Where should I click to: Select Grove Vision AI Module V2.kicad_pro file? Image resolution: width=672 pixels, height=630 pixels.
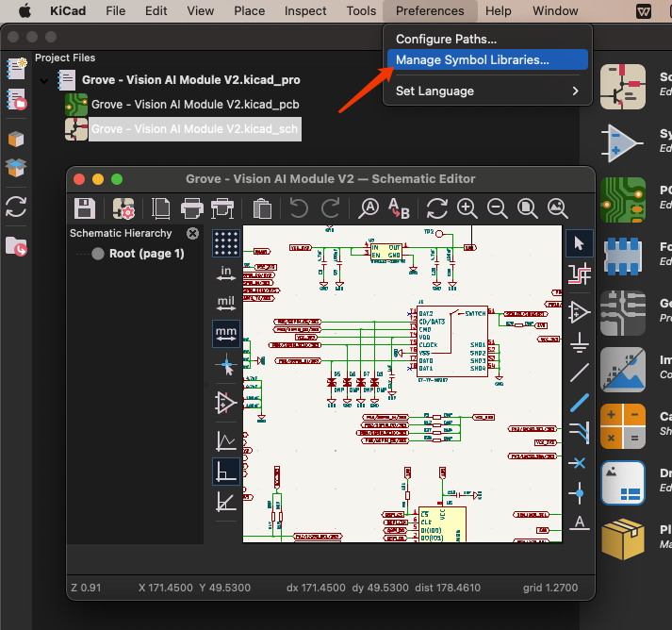click(190, 80)
